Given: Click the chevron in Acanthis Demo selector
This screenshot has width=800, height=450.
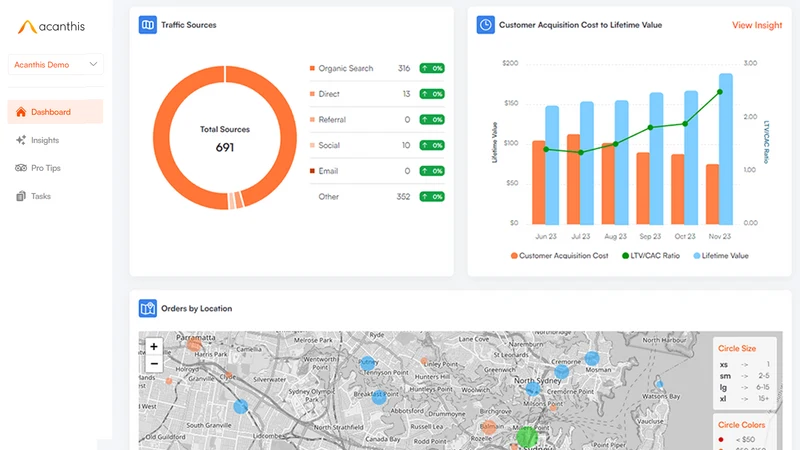Looking at the screenshot, I should pyautogui.click(x=93, y=64).
